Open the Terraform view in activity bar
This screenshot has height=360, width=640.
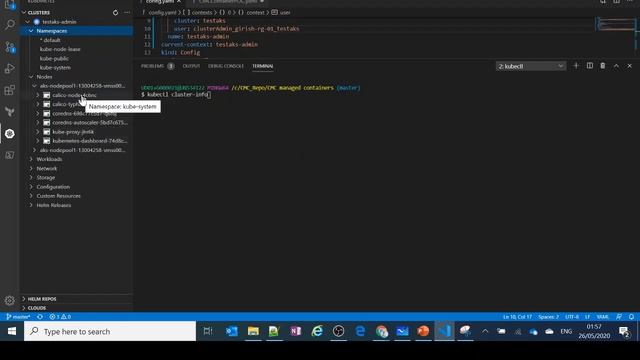pos(10,111)
